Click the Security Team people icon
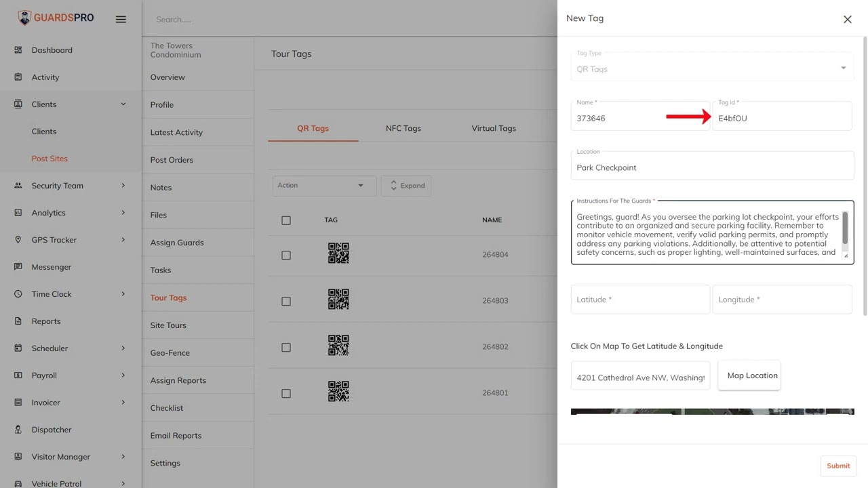Image resolution: width=868 pixels, height=488 pixels. [18, 186]
